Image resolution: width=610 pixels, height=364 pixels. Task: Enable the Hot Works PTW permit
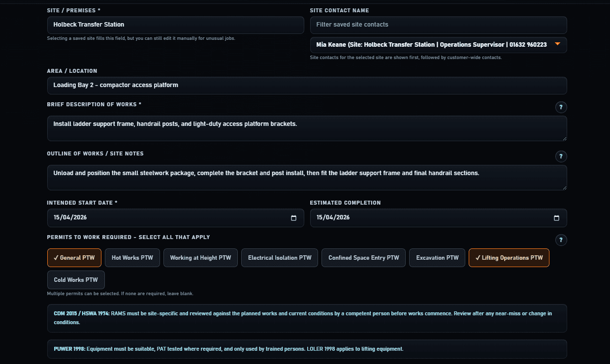(132, 258)
